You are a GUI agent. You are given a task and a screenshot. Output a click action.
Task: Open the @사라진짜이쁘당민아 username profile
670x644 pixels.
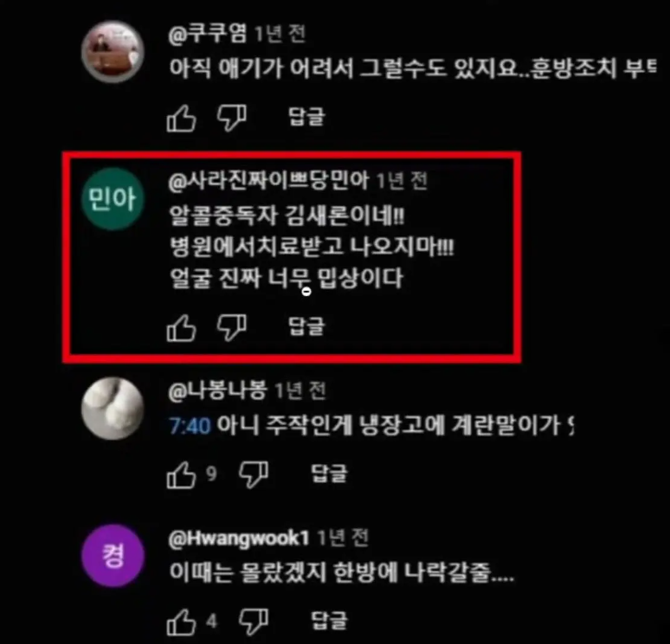click(x=268, y=181)
